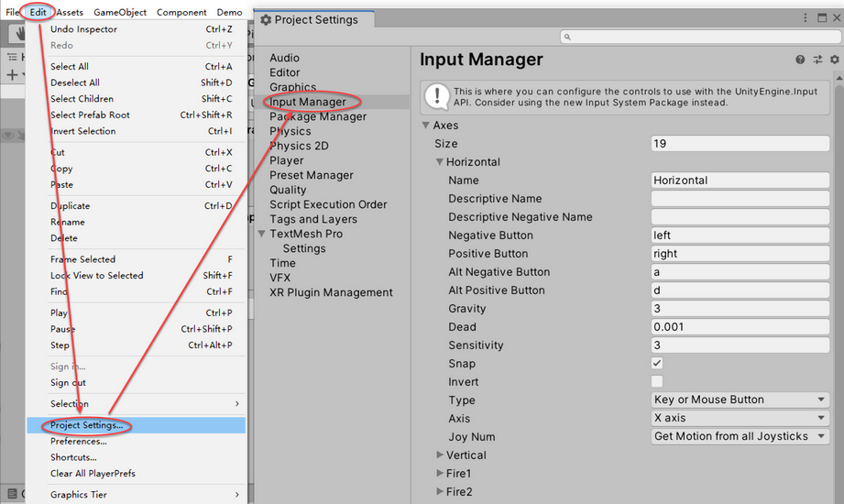The image size is (844, 504).
Task: Collapse the Axes foldout
Action: click(426, 125)
